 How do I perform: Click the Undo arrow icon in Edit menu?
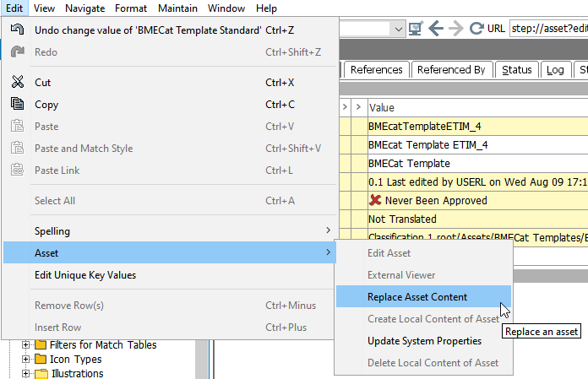tap(18, 30)
